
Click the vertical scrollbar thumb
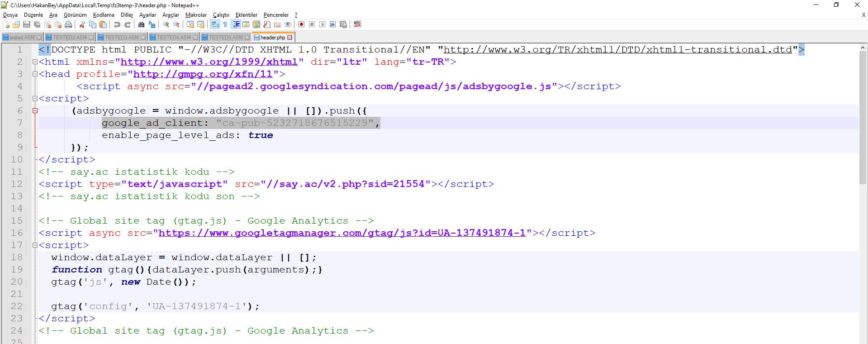pos(863,118)
